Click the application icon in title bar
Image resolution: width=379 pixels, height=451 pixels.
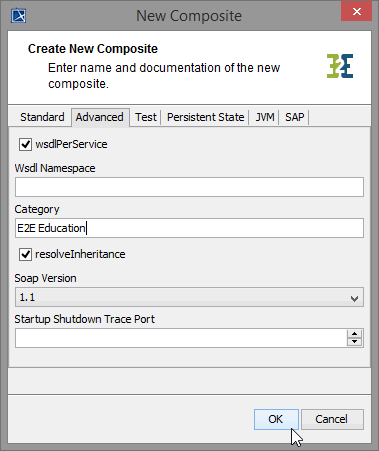click(19, 16)
